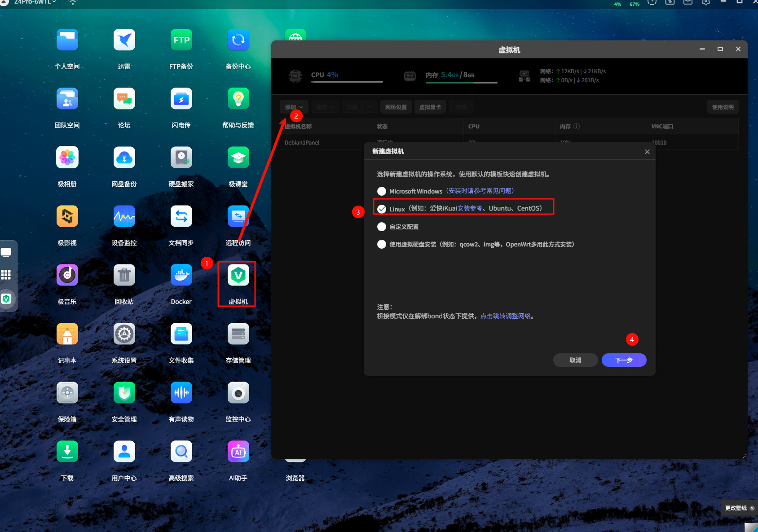758x532 pixels.
Task: Follow the 点击跳转调整网络 link
Action: [505, 316]
